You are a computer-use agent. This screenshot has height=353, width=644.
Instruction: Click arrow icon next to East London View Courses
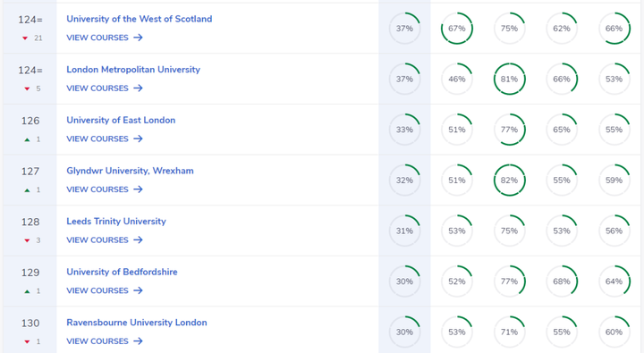coord(138,139)
